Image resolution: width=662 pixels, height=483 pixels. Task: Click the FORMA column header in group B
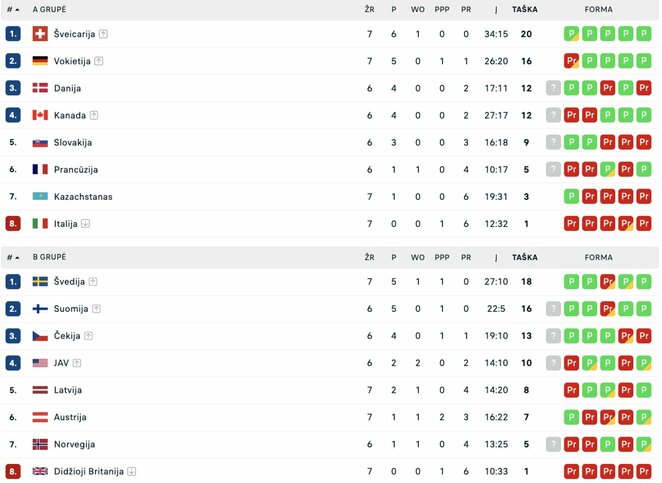(x=599, y=257)
